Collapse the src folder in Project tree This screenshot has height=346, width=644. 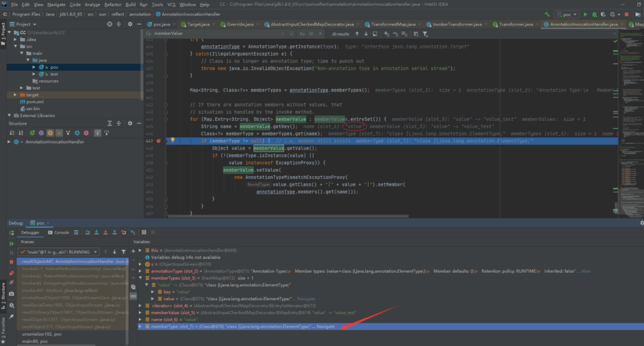coord(16,46)
